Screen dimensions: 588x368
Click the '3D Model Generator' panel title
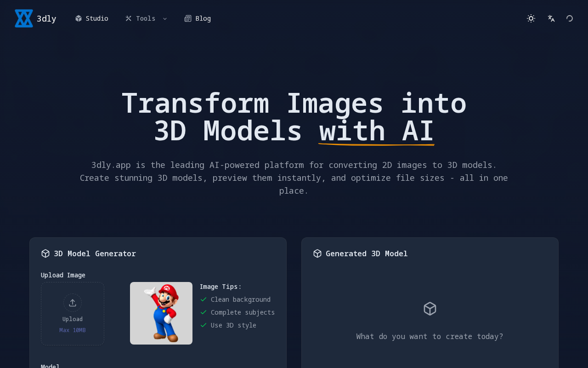[x=95, y=253]
